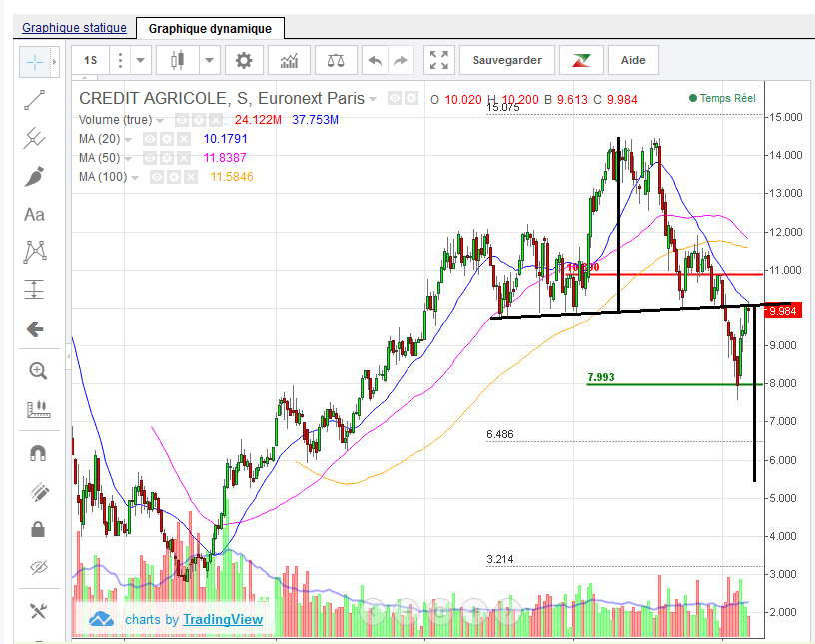
Task: Expand the candlestick chart style dropdown
Action: (x=209, y=60)
